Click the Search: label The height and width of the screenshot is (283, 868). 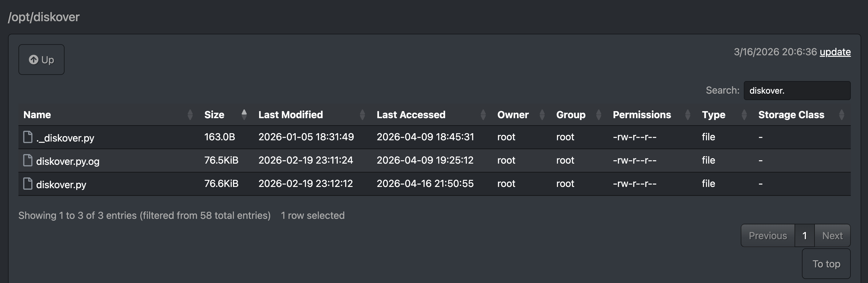[722, 90]
